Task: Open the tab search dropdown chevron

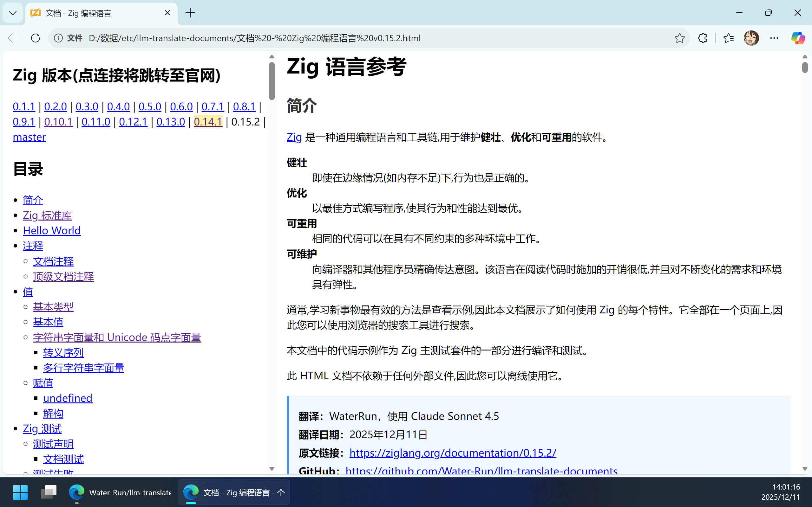Action: [12, 13]
